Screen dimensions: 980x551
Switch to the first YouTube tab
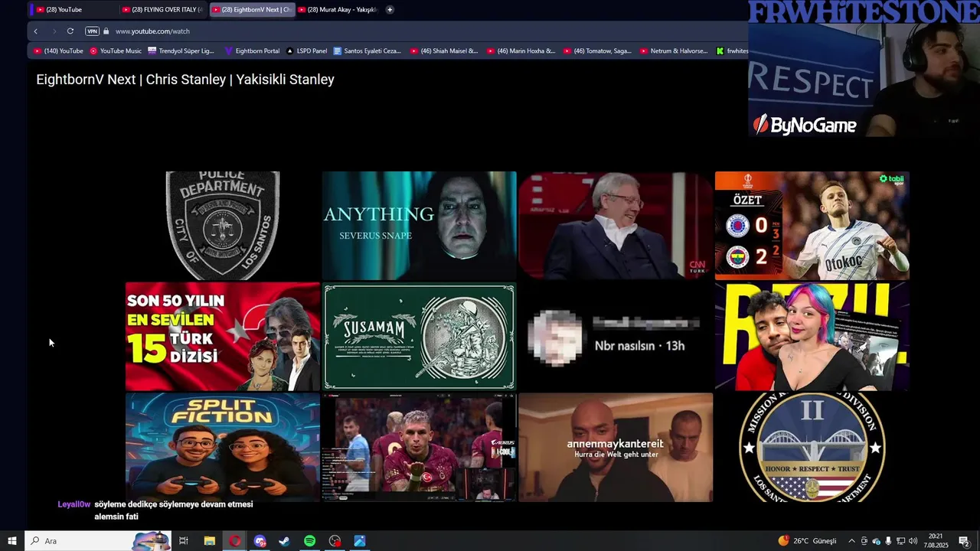click(x=75, y=10)
